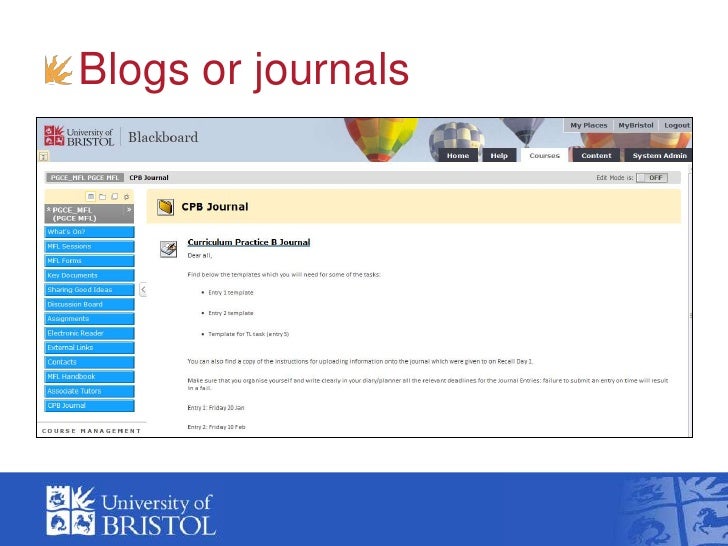Open course menu in new window icon

tap(114, 196)
